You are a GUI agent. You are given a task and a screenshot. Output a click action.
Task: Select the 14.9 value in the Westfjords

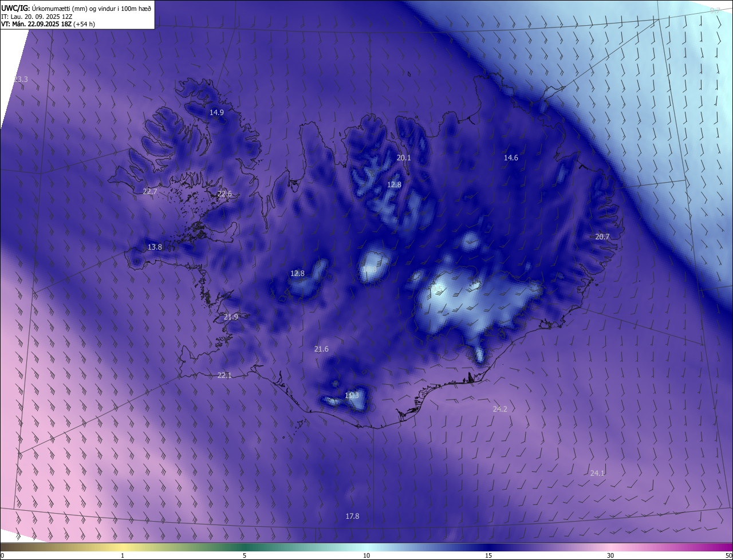coord(216,113)
